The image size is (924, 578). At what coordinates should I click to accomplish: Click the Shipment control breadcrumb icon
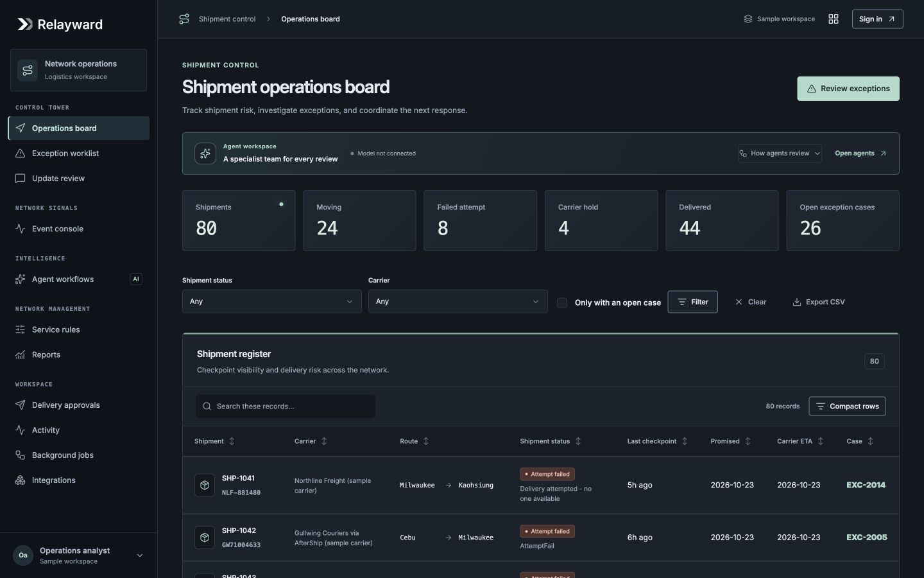tap(184, 19)
